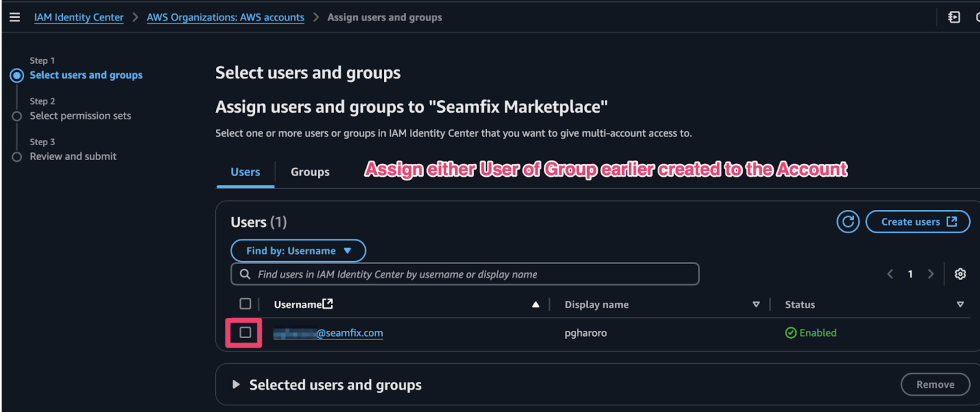The image size is (980, 412).
Task: Select the seamfix.com user checkbox
Action: [245, 332]
